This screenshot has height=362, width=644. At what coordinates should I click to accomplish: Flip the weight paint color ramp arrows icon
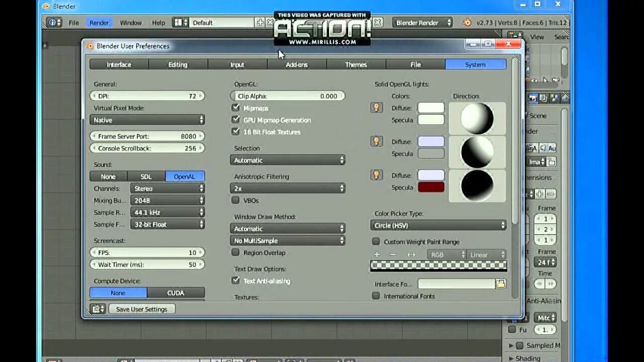[411, 254]
